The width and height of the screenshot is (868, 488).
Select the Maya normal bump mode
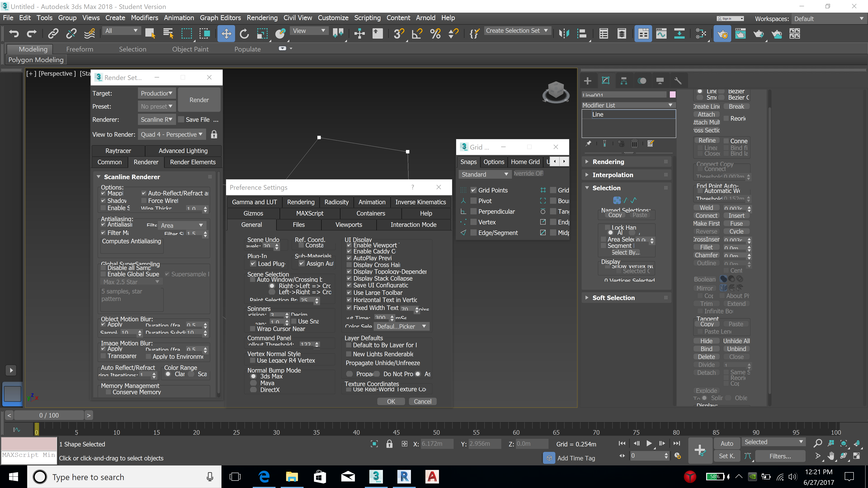click(254, 383)
